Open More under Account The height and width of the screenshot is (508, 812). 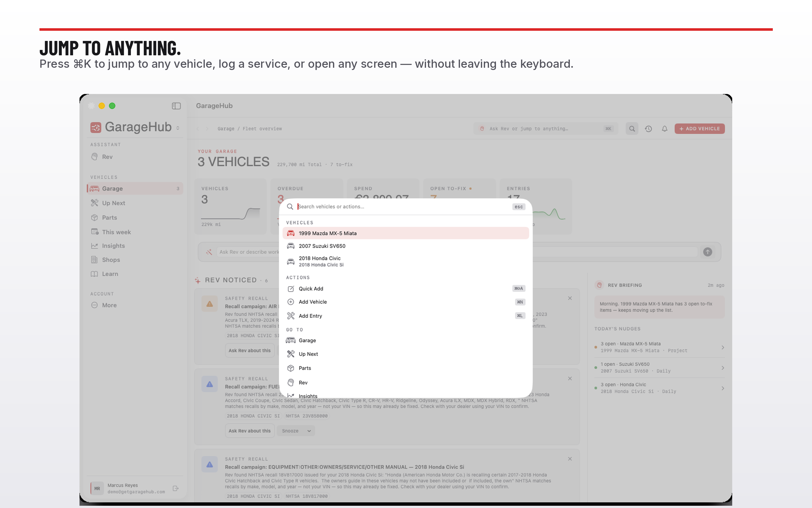[135, 305]
